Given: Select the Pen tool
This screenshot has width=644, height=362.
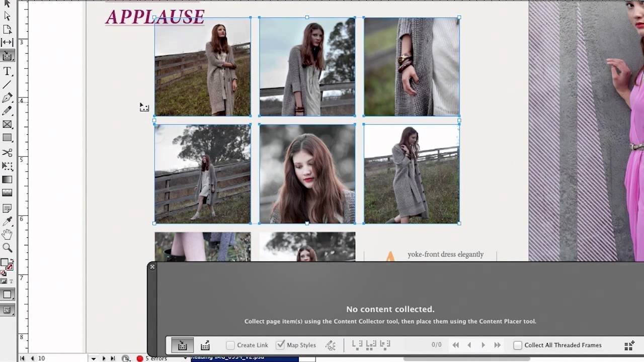Looking at the screenshot, I should point(7,98).
